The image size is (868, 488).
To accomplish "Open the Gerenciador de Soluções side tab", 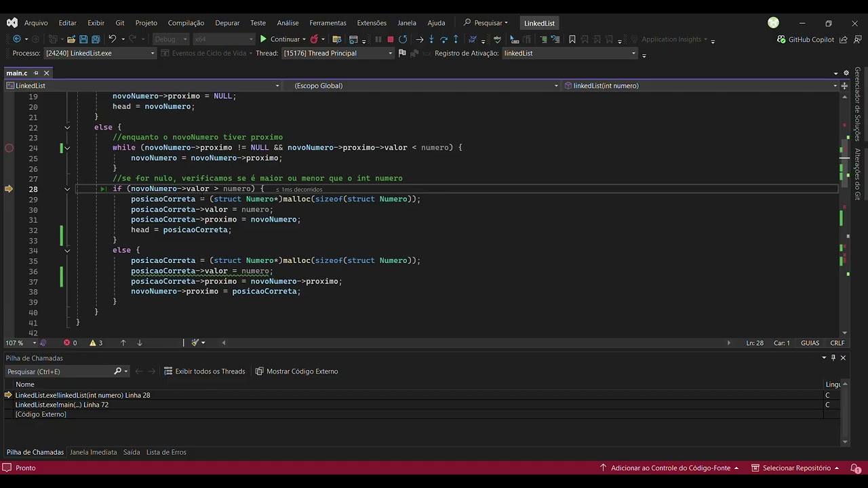I will click(857, 104).
